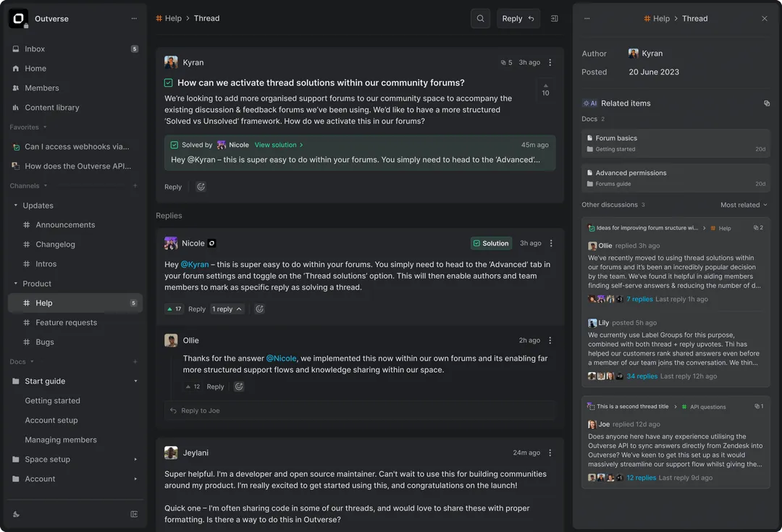Click the Outverse logo icon
782x532 pixels.
[18, 18]
